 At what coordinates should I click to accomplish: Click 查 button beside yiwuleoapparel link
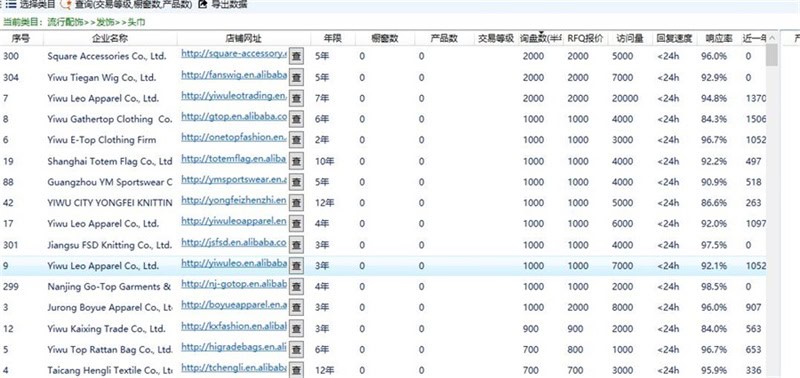(x=296, y=224)
